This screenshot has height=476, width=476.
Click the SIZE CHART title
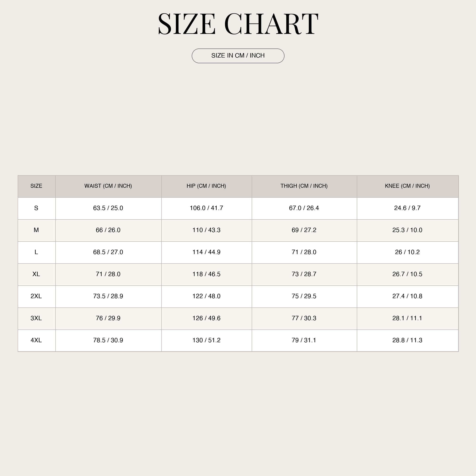(x=238, y=24)
